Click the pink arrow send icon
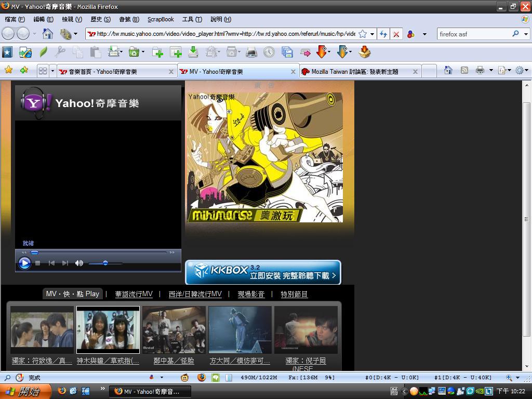The image size is (532, 399). click(305, 52)
